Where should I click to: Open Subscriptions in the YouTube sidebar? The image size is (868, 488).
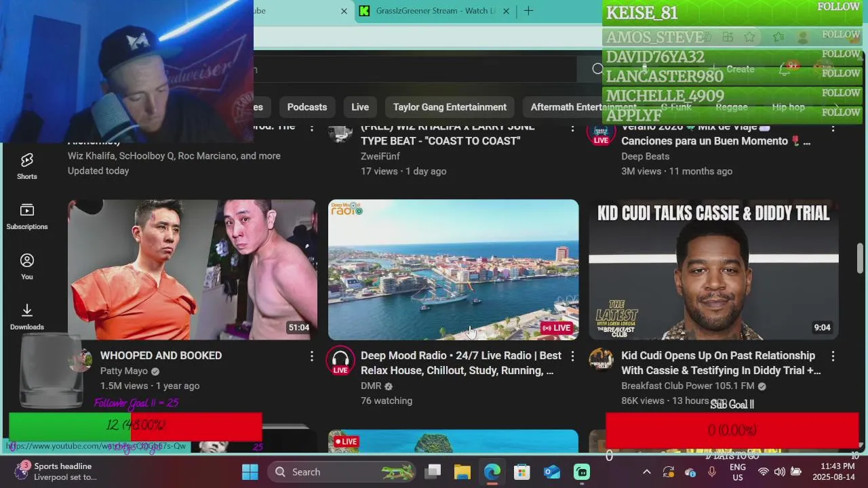pos(27,217)
